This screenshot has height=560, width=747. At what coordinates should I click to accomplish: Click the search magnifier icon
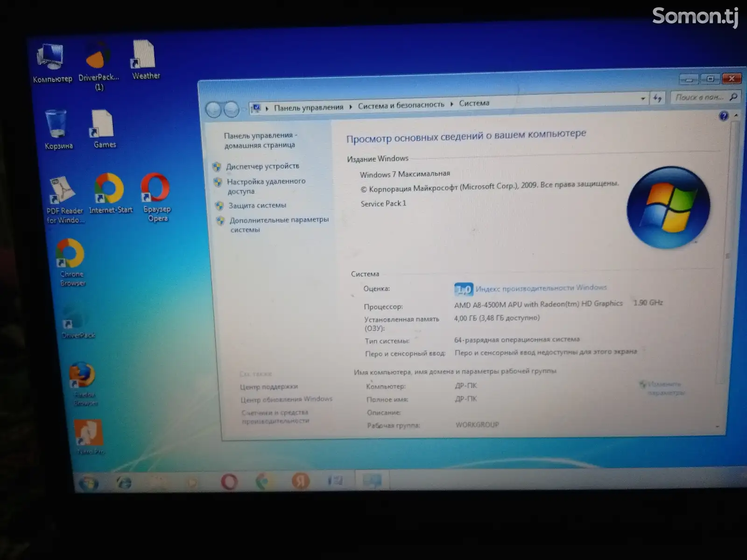tap(733, 97)
